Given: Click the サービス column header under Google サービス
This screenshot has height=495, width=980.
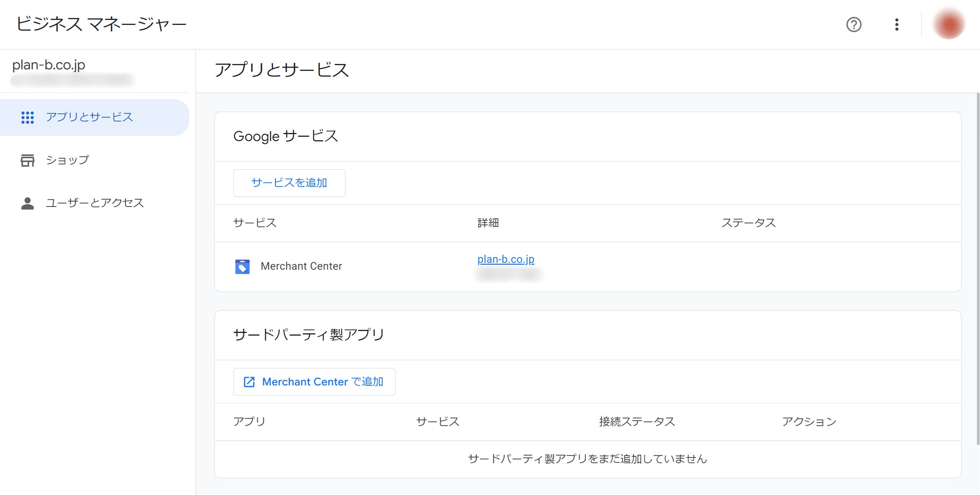Looking at the screenshot, I should coord(255,223).
